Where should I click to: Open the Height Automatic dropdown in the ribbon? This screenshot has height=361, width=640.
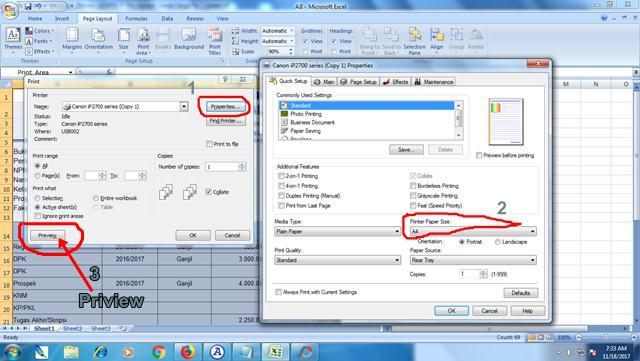[x=292, y=41]
